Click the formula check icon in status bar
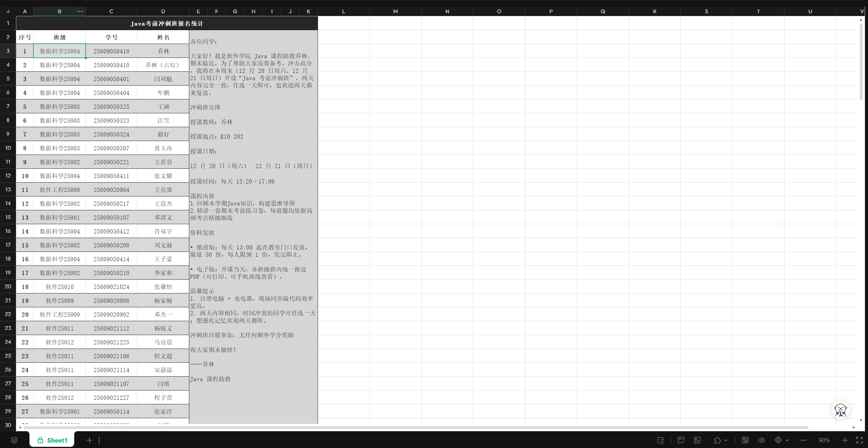The width and height of the screenshot is (868, 448). click(x=681, y=440)
